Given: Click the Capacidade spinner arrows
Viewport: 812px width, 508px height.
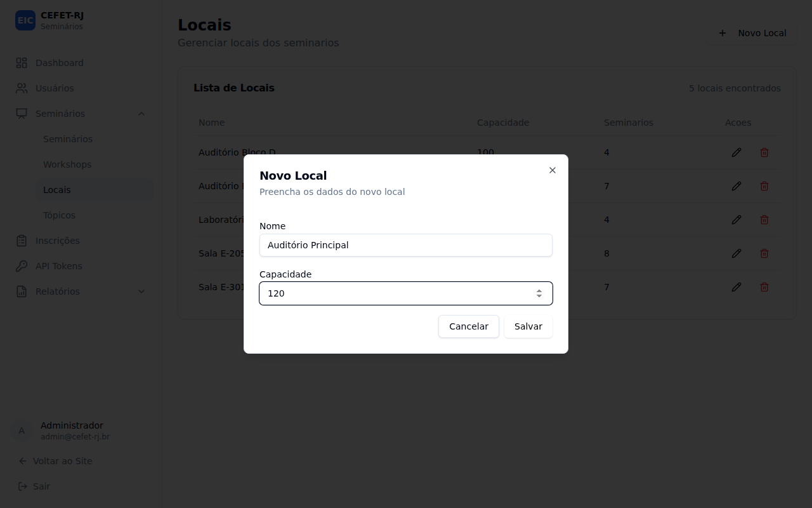Looking at the screenshot, I should [539, 293].
